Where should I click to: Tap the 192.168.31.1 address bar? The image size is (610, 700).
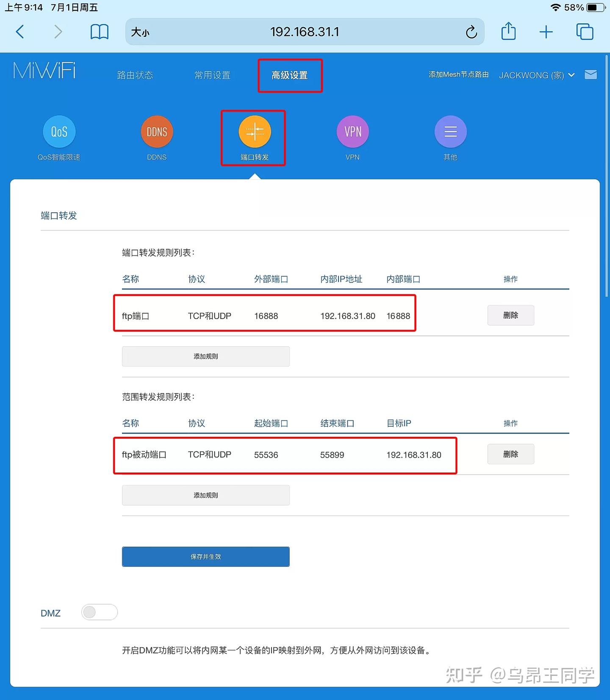pos(304,32)
